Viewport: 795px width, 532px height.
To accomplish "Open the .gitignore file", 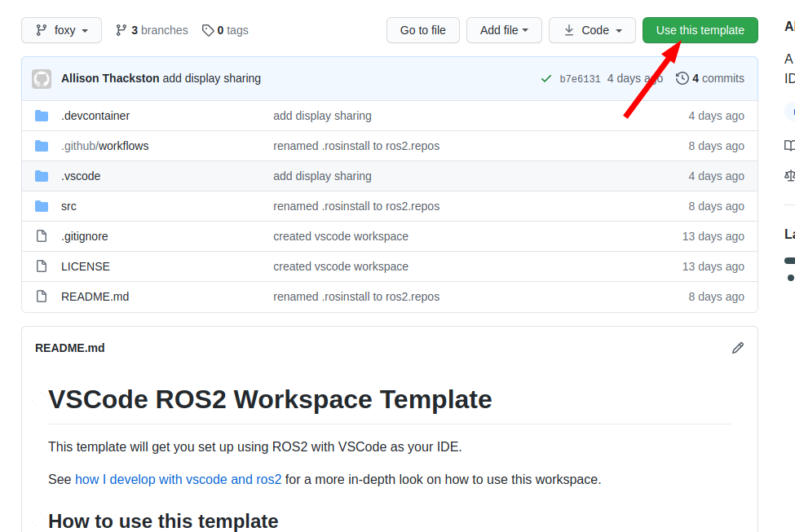I will [x=85, y=236].
